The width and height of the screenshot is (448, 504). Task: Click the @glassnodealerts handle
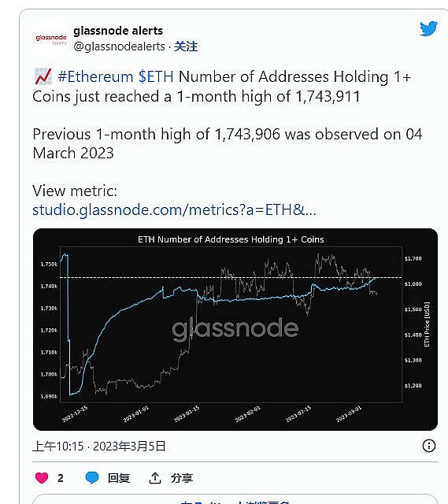119,46
